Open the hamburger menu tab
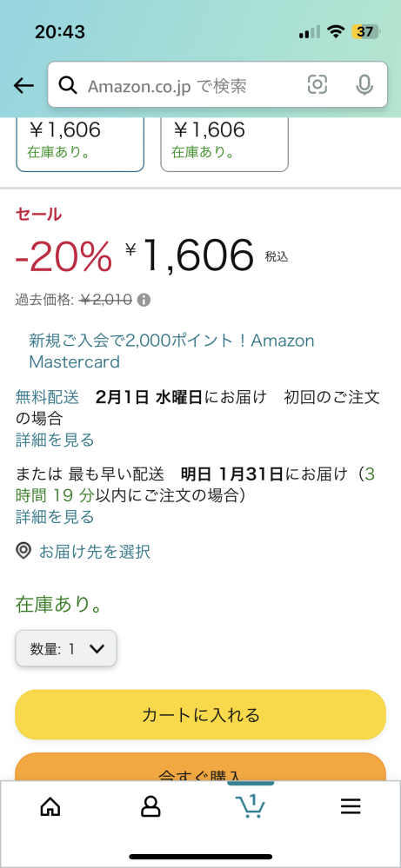This screenshot has width=401, height=868. (351, 806)
